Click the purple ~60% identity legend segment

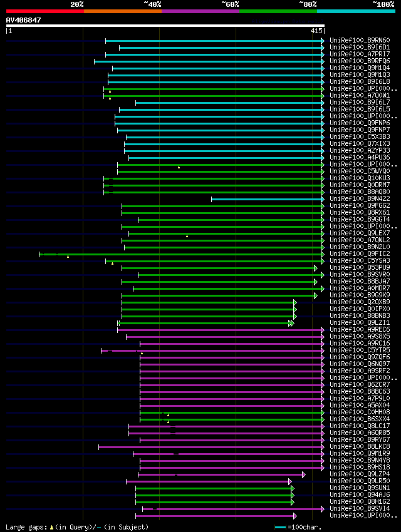tap(200, 11)
